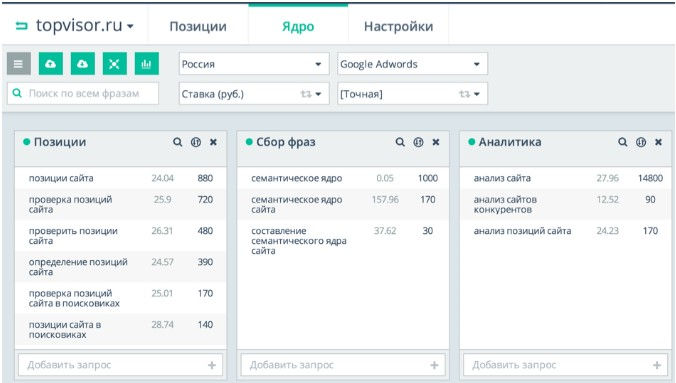
Task: Open the Google Adwords source dropdown
Action: (413, 64)
